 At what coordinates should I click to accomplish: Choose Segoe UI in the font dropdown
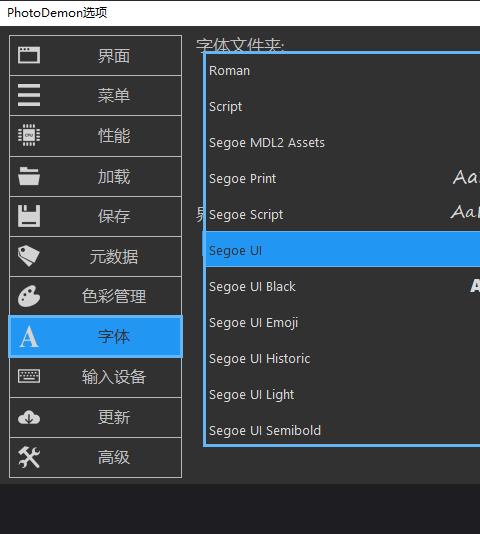pyautogui.click(x=342, y=250)
